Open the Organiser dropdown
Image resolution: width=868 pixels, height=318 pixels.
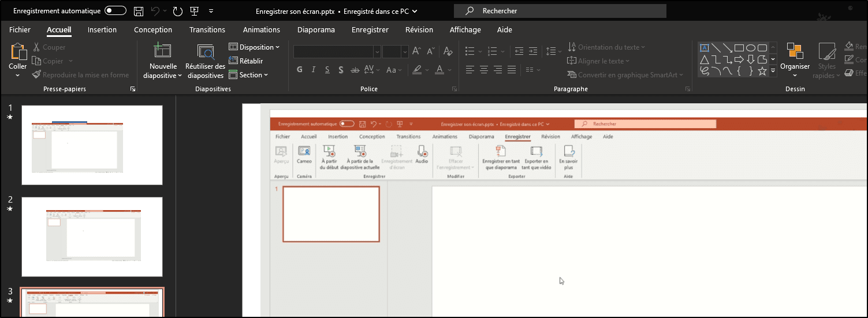(795, 61)
